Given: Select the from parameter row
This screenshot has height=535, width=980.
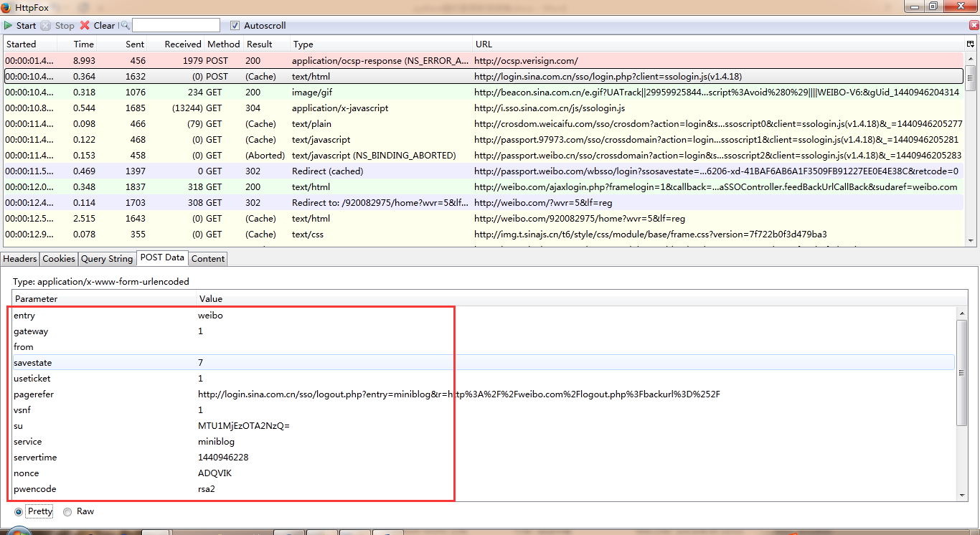Looking at the screenshot, I should pyautogui.click(x=484, y=346).
